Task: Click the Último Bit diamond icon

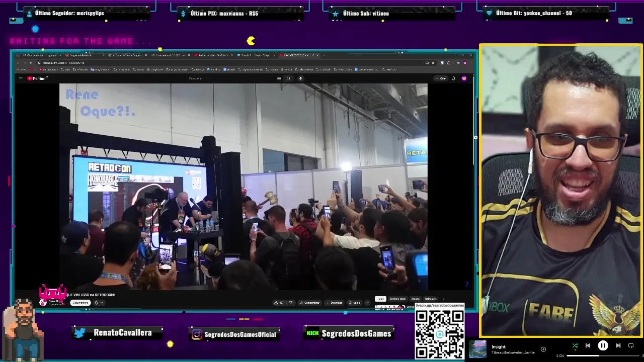Action: coord(489,14)
